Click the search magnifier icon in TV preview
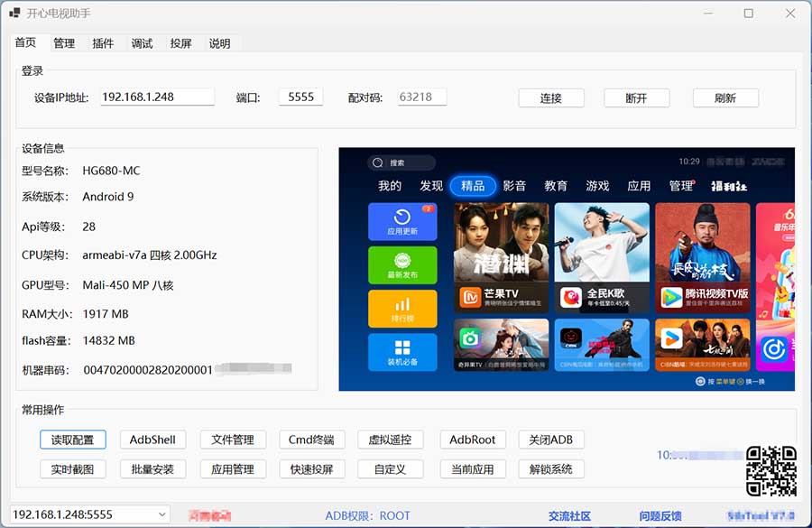The width and height of the screenshot is (812, 528). [x=379, y=163]
